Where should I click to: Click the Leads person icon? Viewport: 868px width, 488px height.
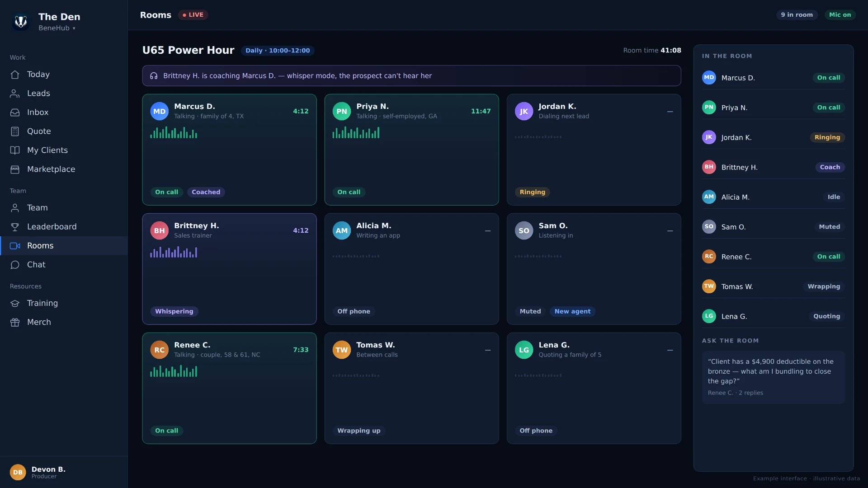(x=15, y=94)
